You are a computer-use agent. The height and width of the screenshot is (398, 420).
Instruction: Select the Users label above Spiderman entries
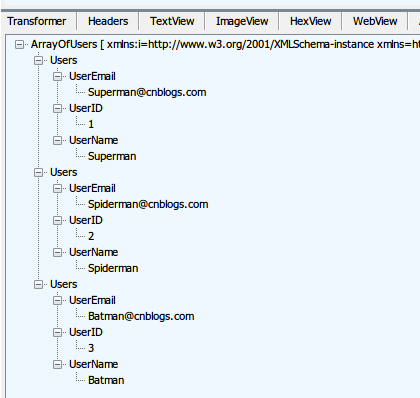[64, 172]
